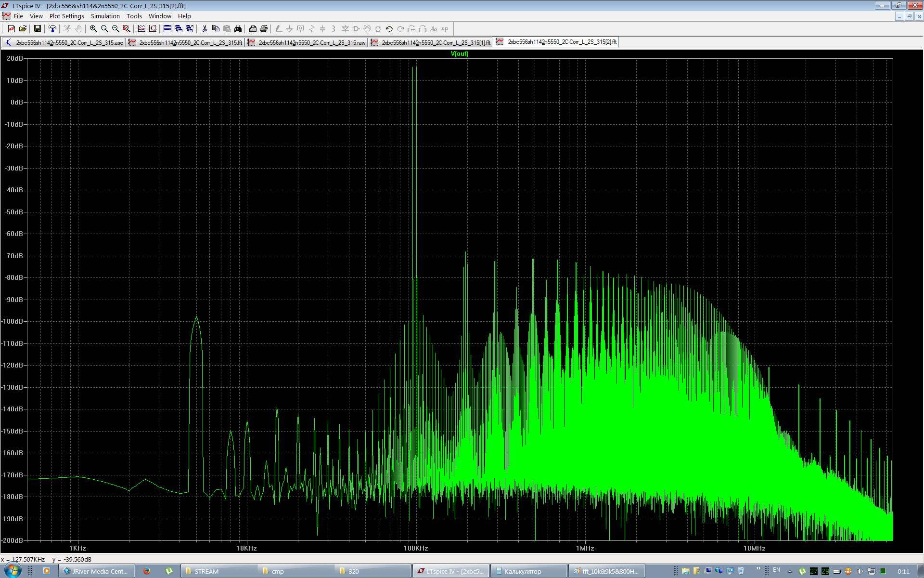Switch to the _2S_315[1].fft tab

click(x=431, y=42)
